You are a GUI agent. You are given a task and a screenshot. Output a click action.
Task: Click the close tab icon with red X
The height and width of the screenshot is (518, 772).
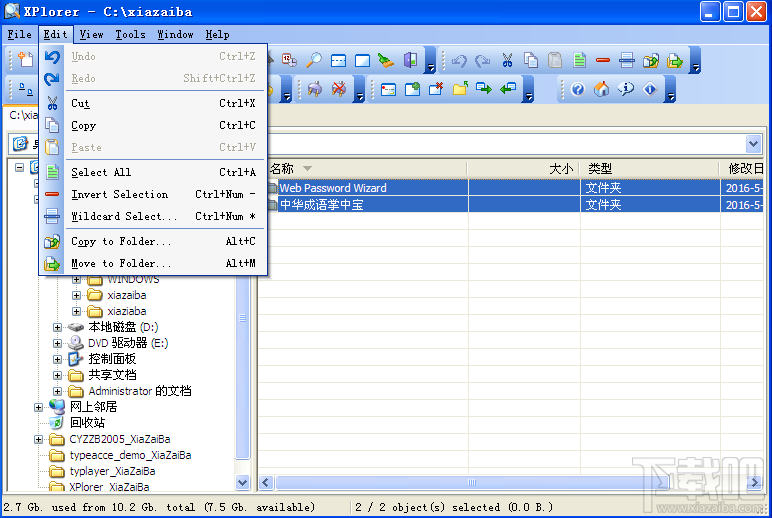tap(436, 89)
